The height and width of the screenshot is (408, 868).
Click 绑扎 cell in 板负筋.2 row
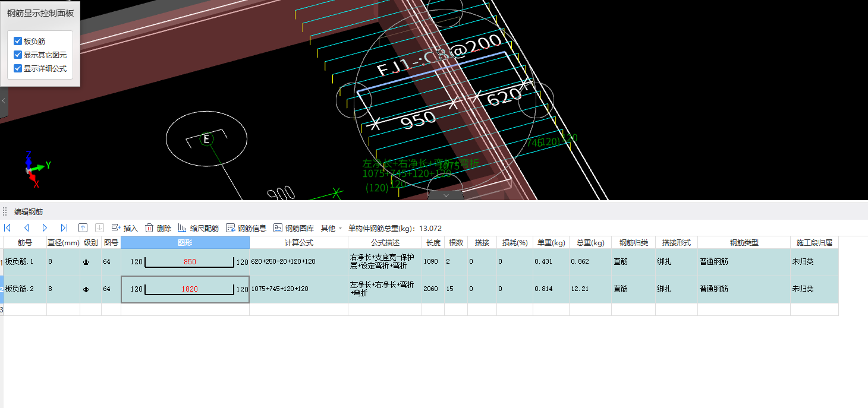point(677,289)
